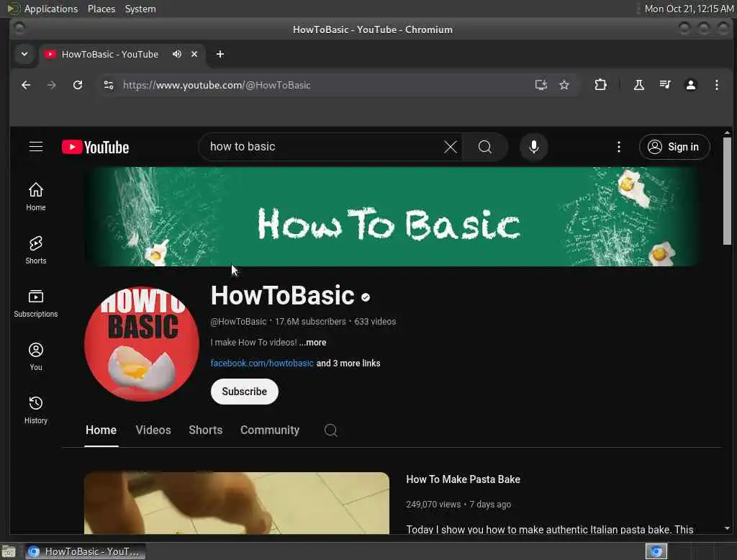Click the show desktop icon in taskbar
Image resolution: width=737 pixels, height=560 pixels.
(x=9, y=551)
